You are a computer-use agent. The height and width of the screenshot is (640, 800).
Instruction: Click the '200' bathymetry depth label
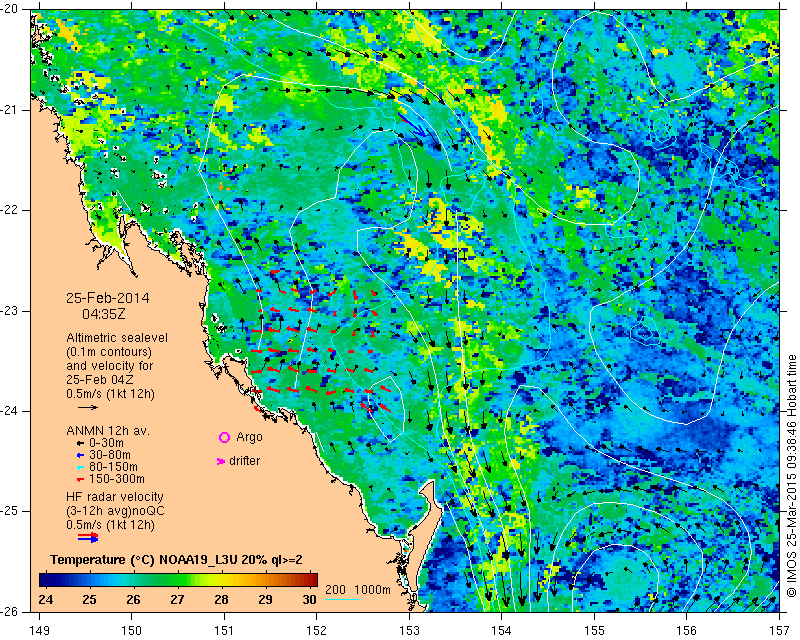tap(336, 590)
